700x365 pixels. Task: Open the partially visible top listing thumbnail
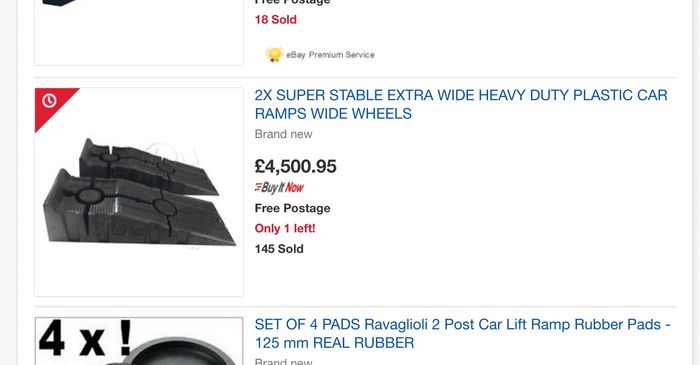pyautogui.click(x=139, y=32)
